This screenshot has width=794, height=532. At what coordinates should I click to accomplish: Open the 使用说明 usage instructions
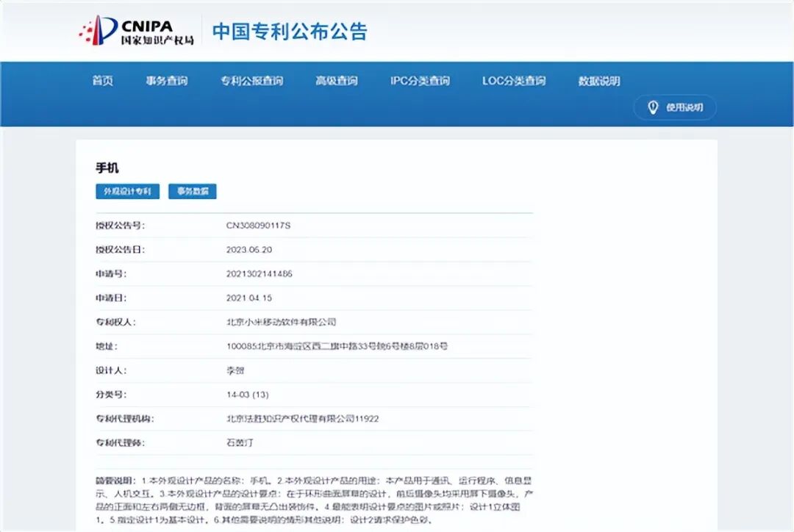click(676, 107)
